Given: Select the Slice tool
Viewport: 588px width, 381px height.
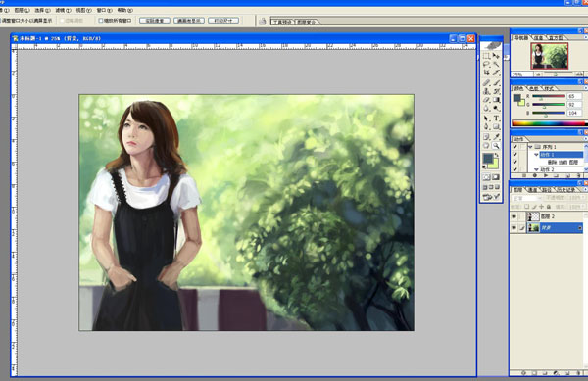Looking at the screenshot, I should tap(496, 72).
